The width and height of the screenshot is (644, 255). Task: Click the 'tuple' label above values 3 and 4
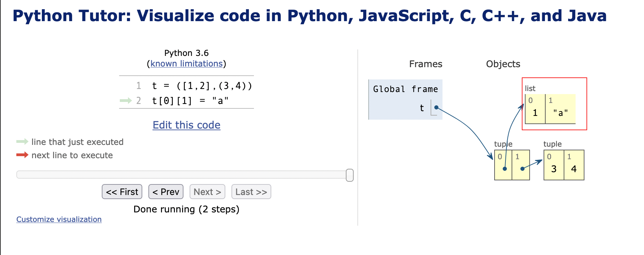tap(552, 144)
